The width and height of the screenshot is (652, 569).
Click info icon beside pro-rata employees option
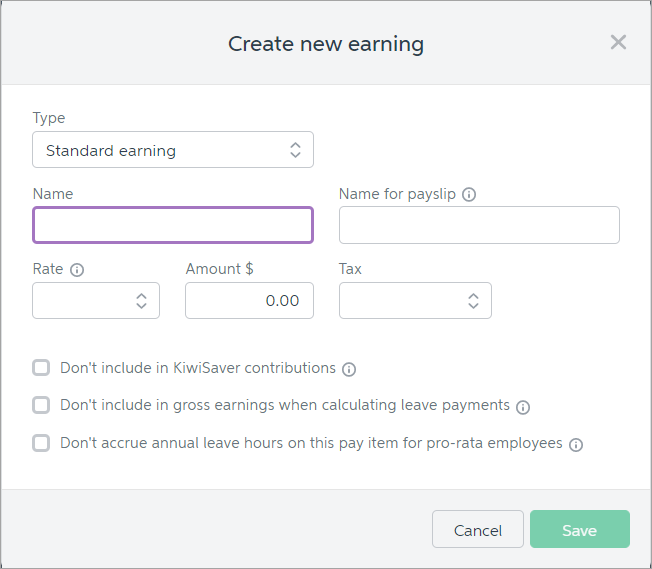click(576, 444)
